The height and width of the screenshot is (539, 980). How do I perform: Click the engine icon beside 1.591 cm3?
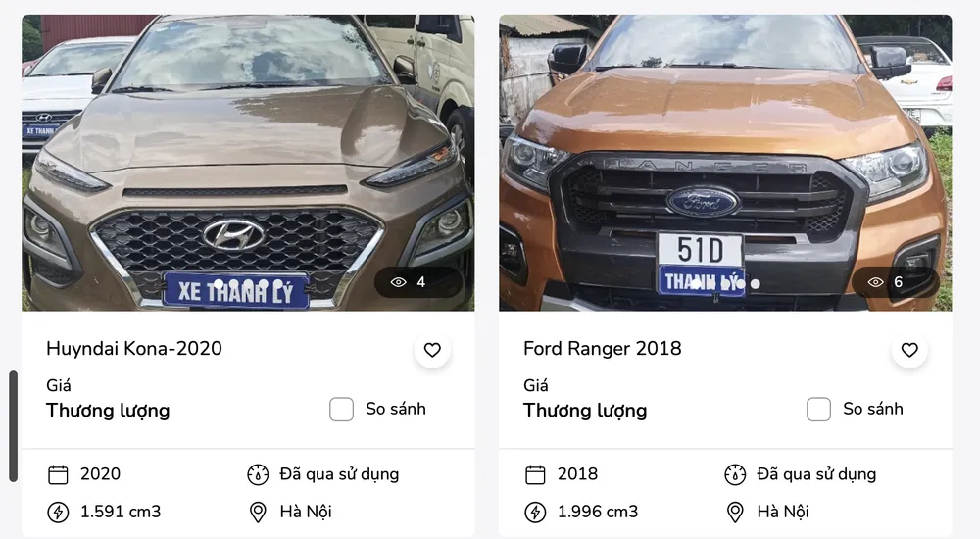click(x=58, y=513)
